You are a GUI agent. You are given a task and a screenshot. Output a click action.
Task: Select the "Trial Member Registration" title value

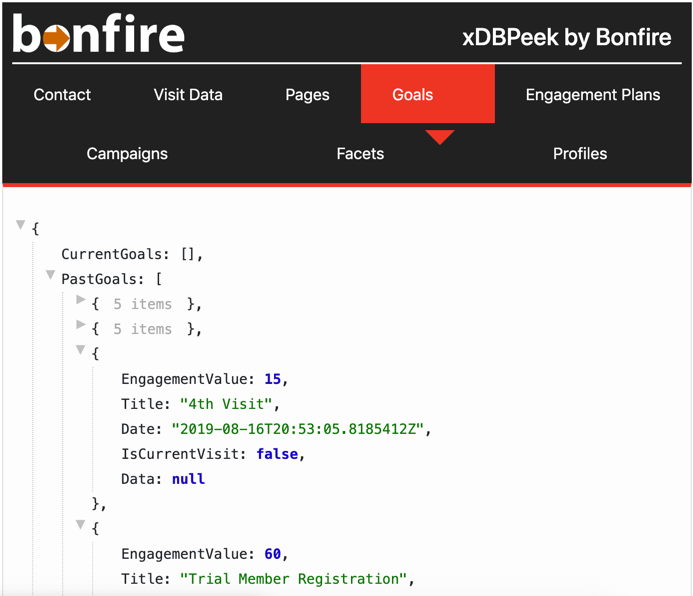click(x=293, y=579)
